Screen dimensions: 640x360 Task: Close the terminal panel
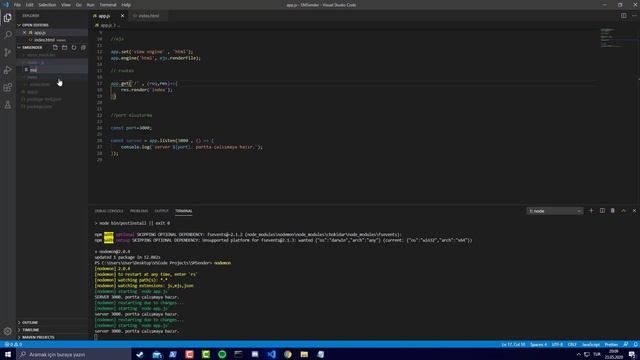point(634,211)
